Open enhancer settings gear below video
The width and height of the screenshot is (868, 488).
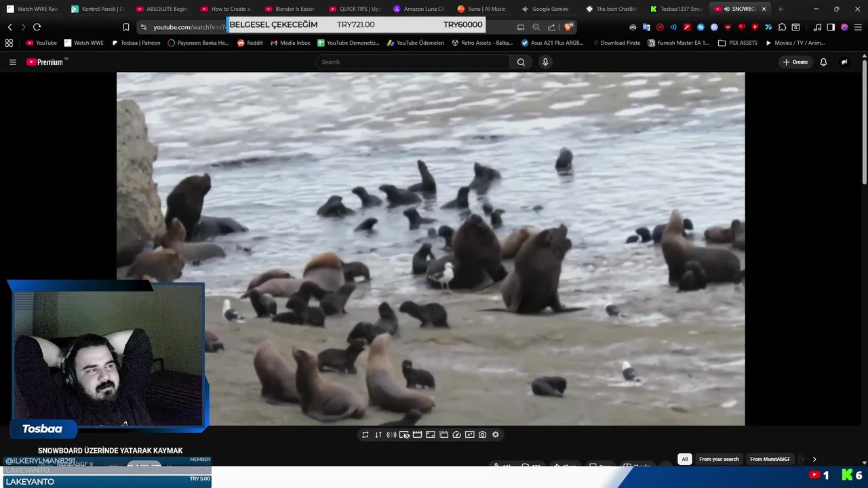point(495,434)
